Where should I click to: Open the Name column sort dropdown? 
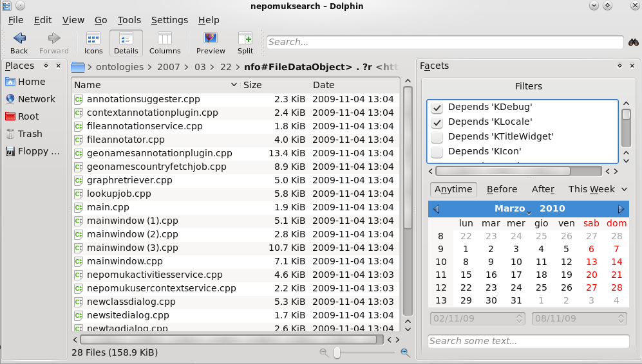(x=233, y=85)
